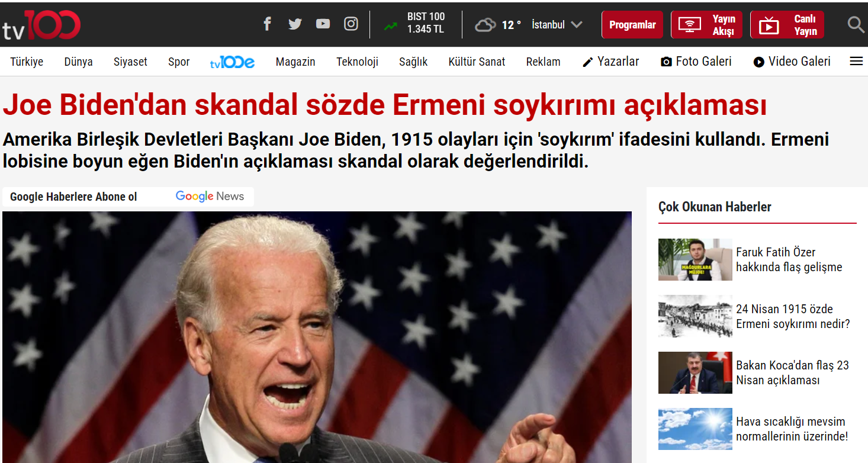Click the cloud weather icon
The width and height of the screenshot is (868, 463).
point(486,25)
